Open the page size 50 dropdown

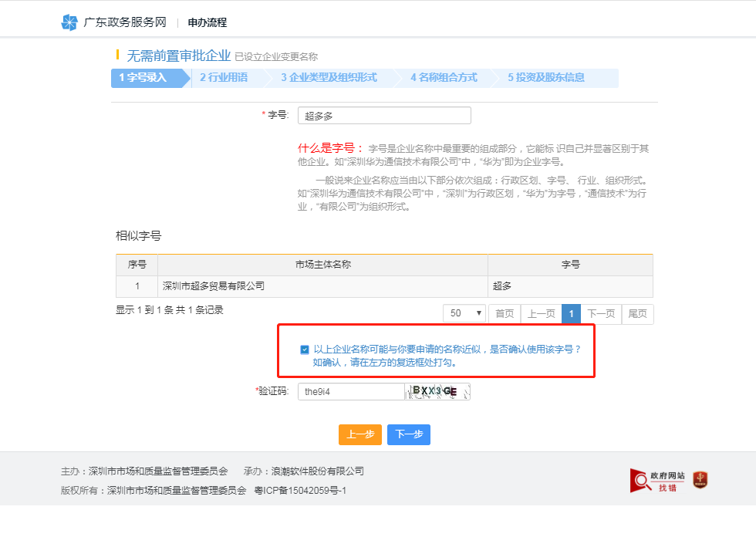click(x=464, y=313)
